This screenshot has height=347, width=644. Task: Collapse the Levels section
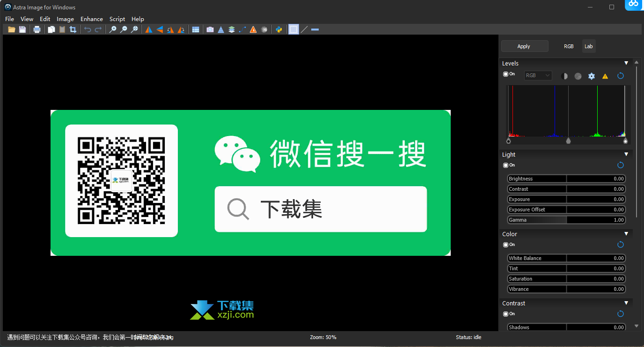(x=626, y=63)
